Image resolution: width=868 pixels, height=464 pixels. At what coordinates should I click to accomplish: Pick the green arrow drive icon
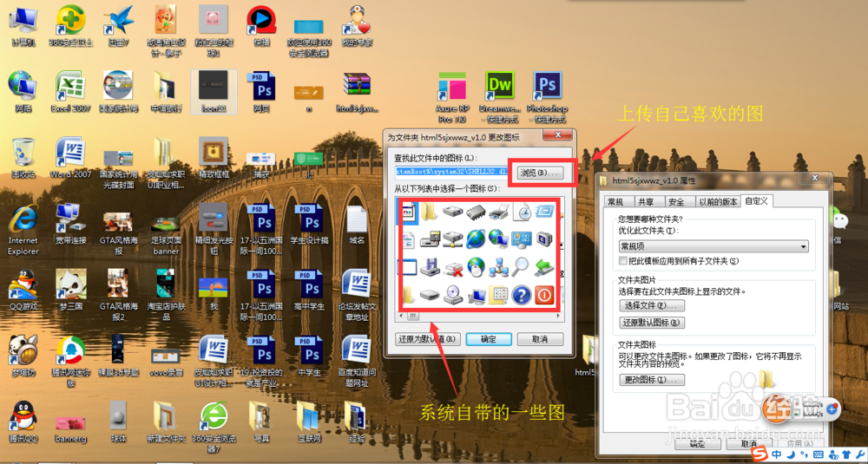click(x=544, y=267)
